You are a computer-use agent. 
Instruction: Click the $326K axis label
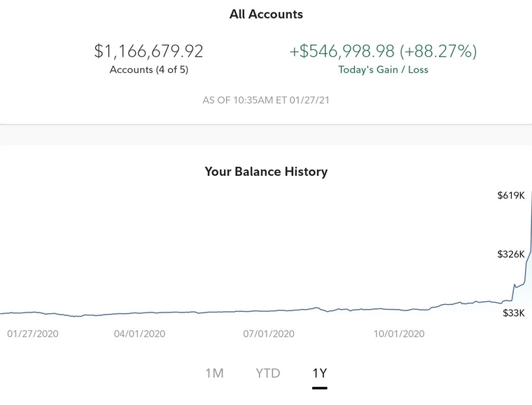point(510,254)
